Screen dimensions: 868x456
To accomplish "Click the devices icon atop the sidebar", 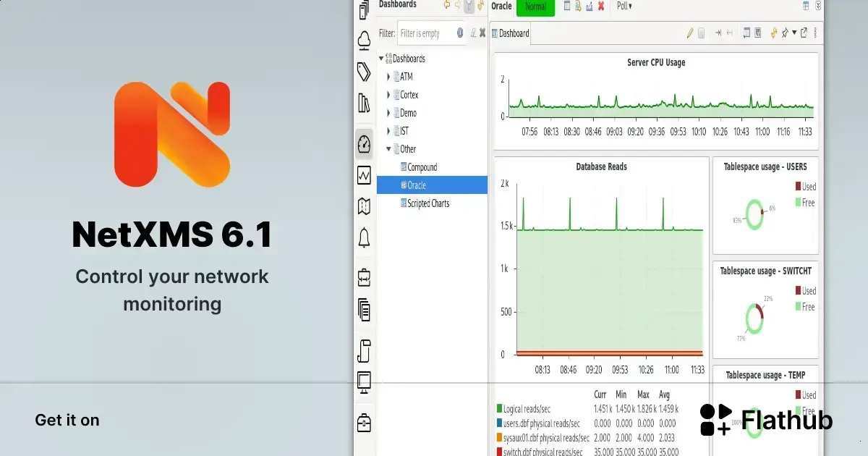I will 365,8.
